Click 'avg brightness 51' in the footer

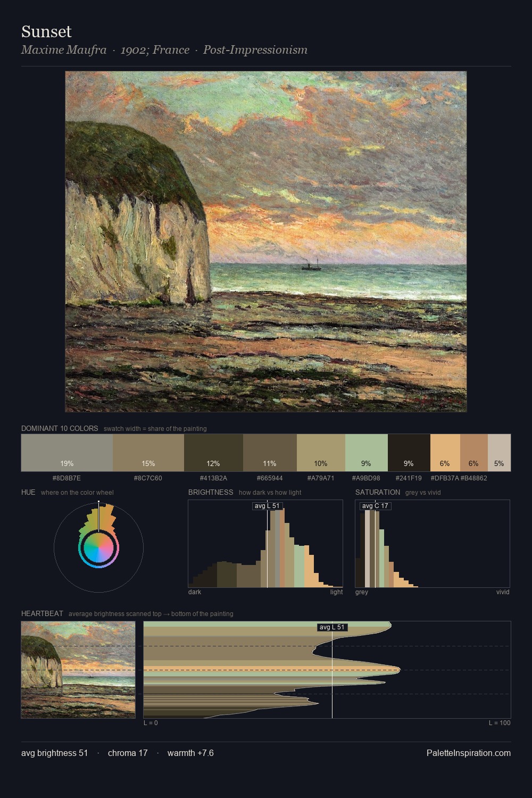pos(55,753)
